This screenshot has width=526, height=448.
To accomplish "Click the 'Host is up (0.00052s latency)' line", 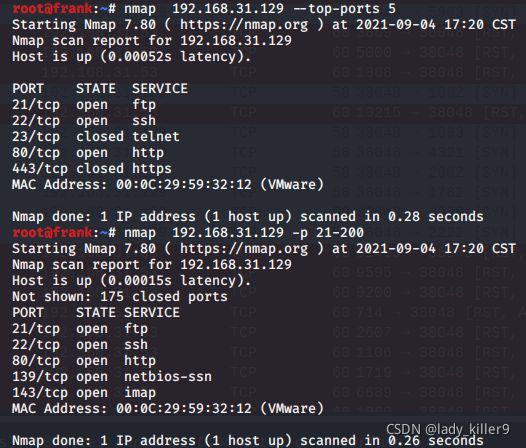I will (x=132, y=57).
